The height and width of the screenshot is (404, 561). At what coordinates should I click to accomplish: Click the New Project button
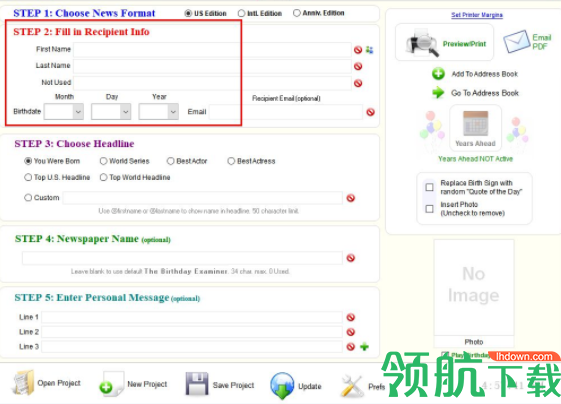pos(133,384)
